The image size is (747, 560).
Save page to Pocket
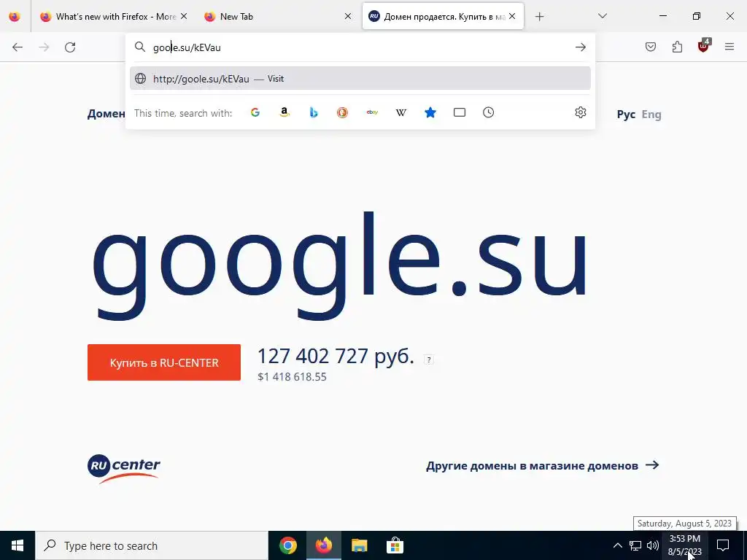pos(651,47)
